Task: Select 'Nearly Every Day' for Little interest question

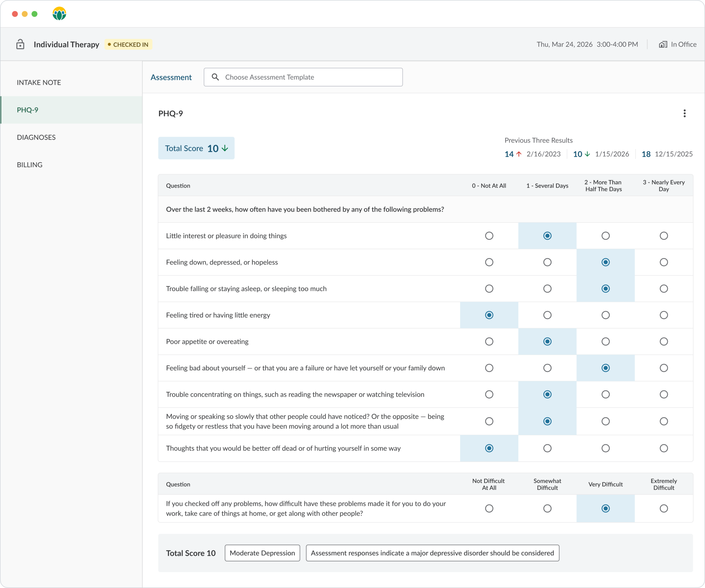Action: 663,236
